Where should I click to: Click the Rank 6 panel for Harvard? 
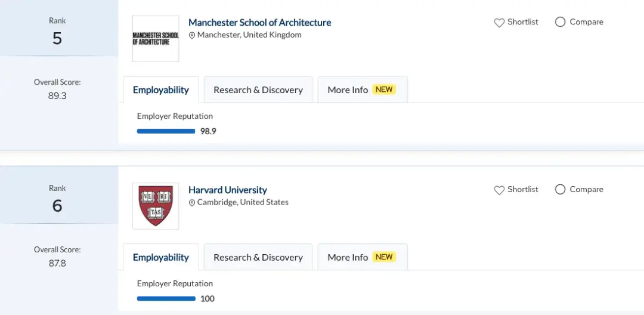coord(57,199)
